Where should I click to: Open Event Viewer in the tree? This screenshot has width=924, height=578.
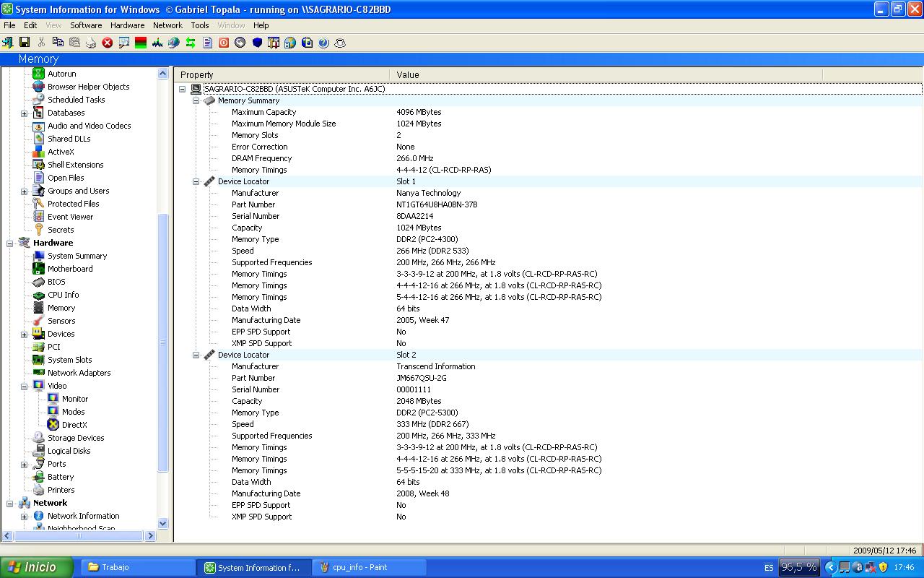pyautogui.click(x=70, y=217)
